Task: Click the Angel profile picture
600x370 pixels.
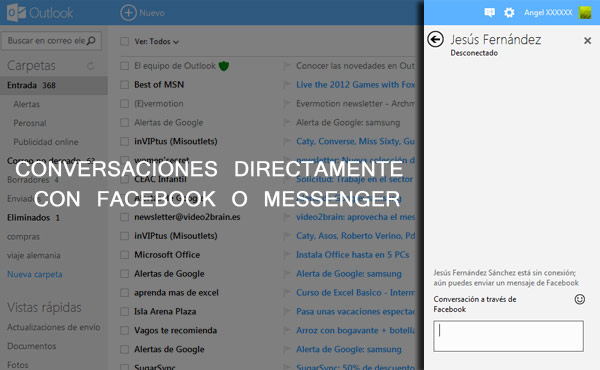Action: coord(585,13)
